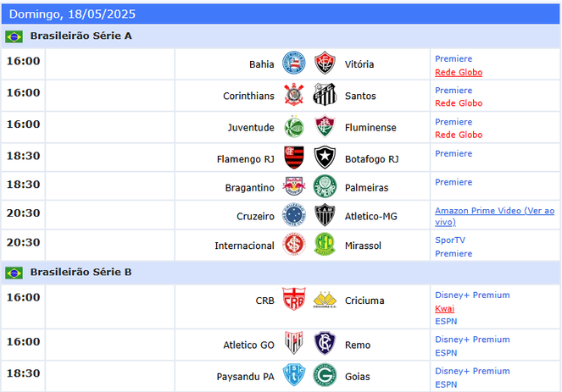Open Amazon Prime Video live link
The image size is (562, 392).
point(495,216)
